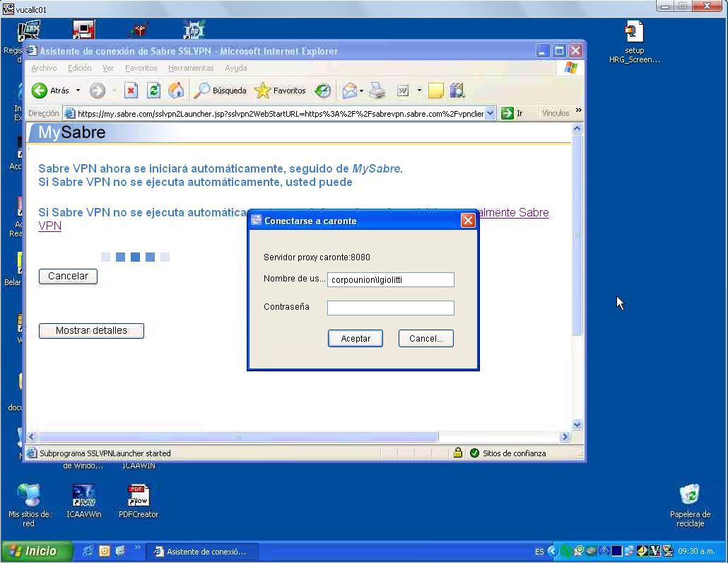Open the Atrás history dropdown arrow

point(78,91)
